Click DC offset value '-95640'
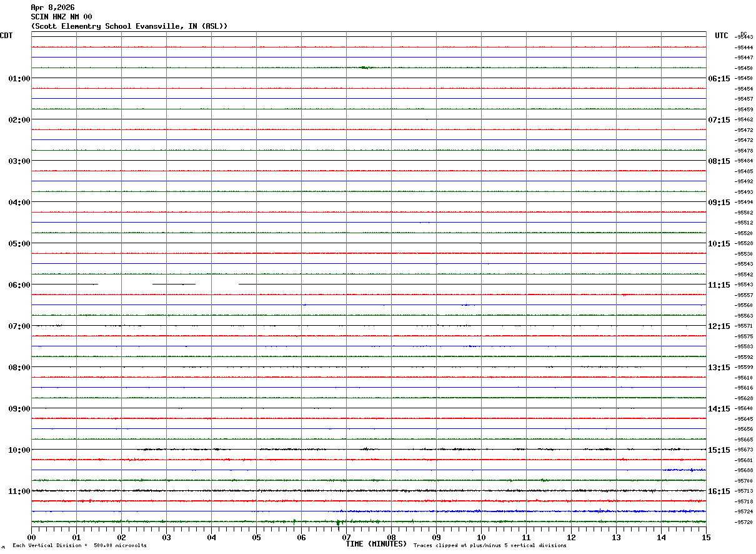The height and width of the screenshot is (554, 756). [744, 408]
